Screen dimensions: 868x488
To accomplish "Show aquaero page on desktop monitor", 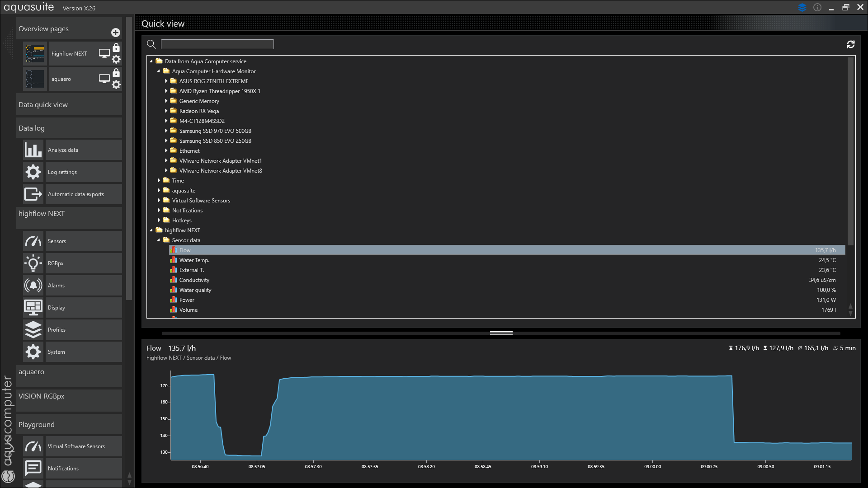I will (104, 79).
